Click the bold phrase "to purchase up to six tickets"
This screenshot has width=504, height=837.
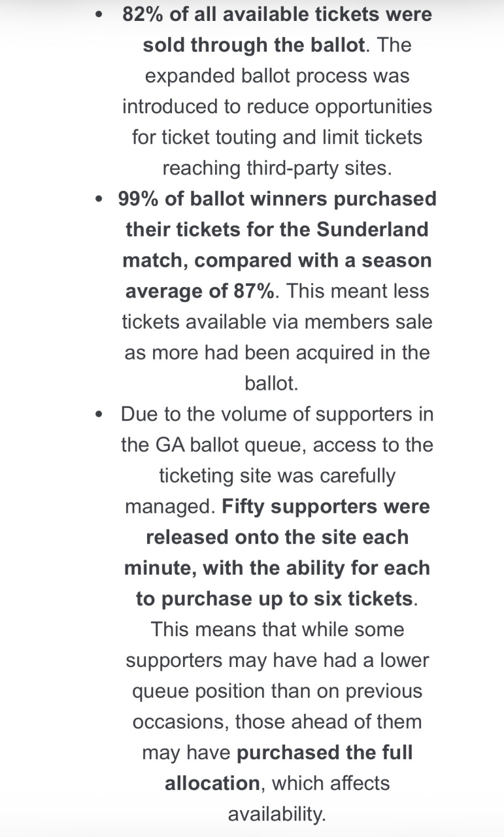tap(275, 598)
